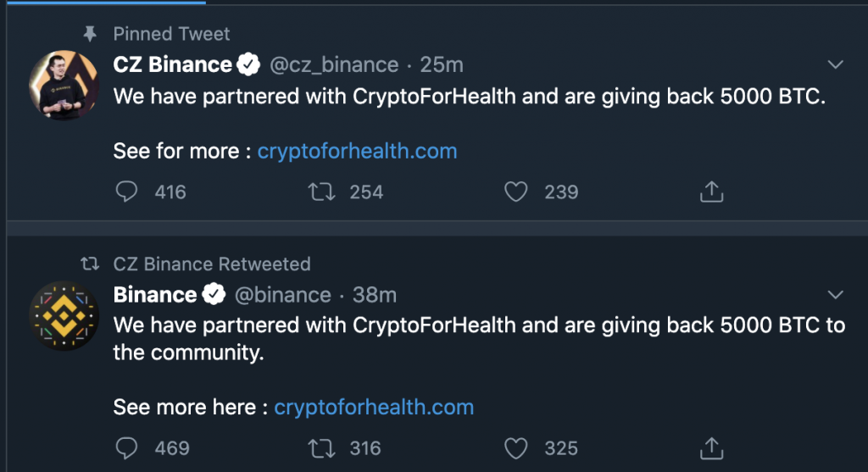
Task: Click the CZ Binance Retweeted label
Action: [x=212, y=264]
